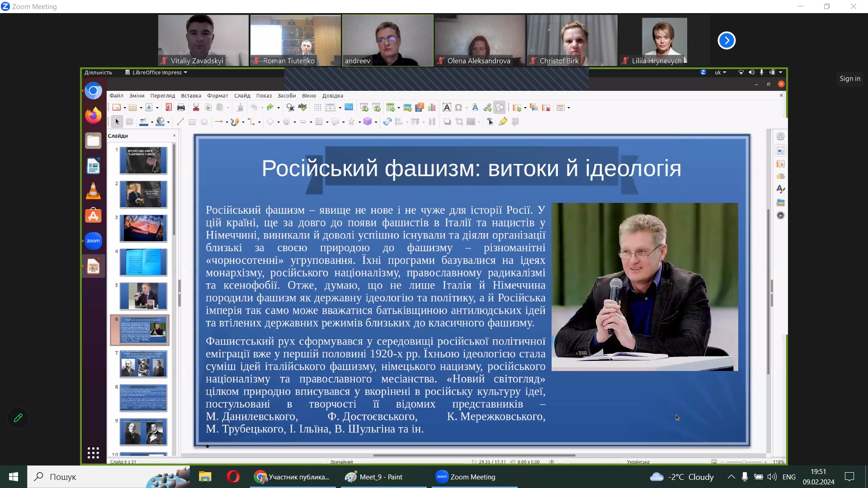Toggle the display grid icon
Screen dimensions: 868x488
coord(317,108)
